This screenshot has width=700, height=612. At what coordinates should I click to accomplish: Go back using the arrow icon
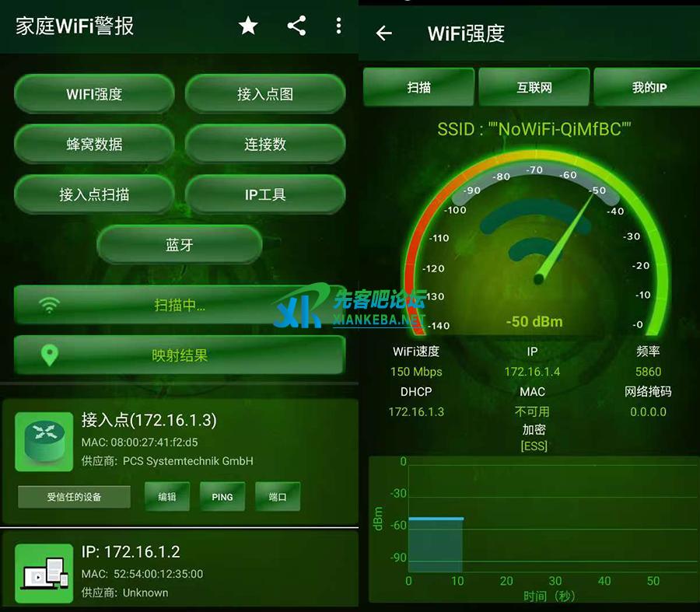coord(384,33)
